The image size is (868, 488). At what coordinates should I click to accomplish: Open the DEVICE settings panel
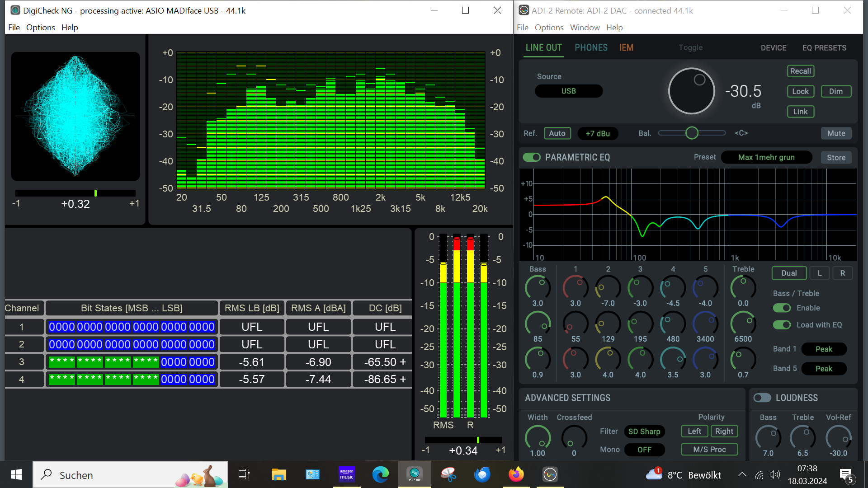(x=774, y=48)
